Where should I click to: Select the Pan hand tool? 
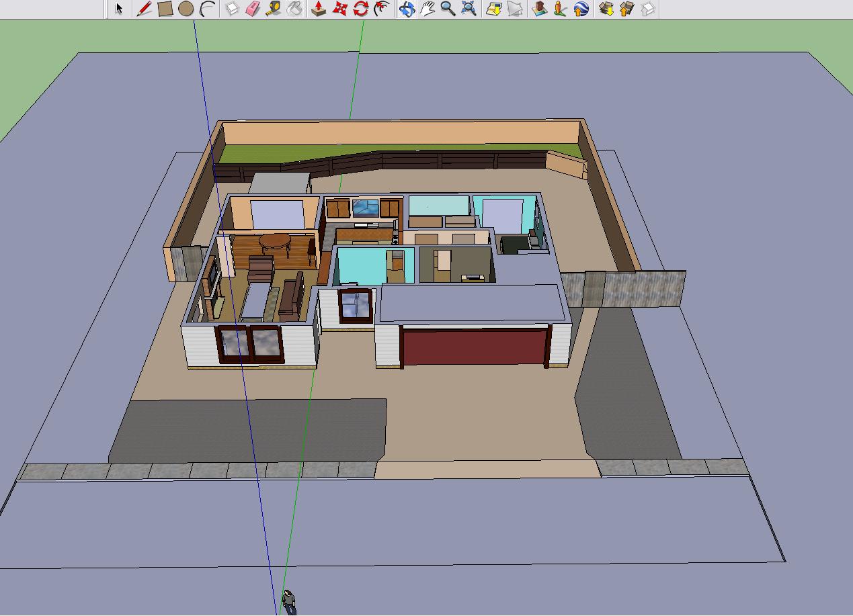[428, 9]
